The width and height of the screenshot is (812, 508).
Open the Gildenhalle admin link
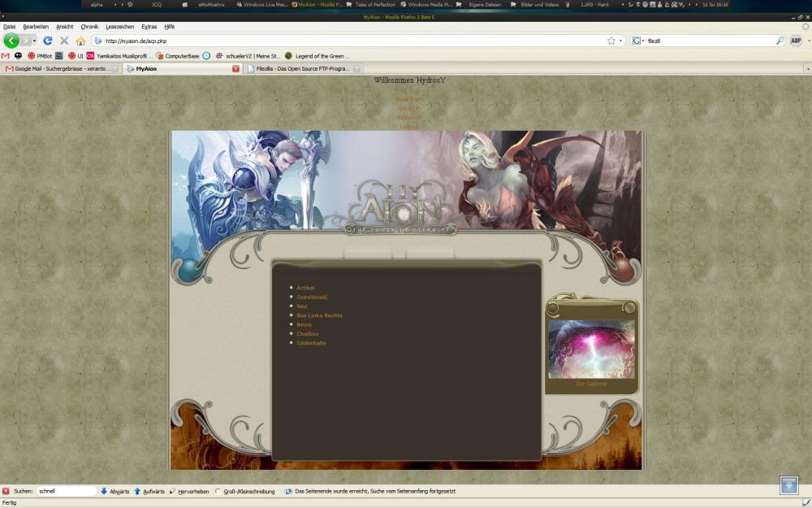(311, 343)
